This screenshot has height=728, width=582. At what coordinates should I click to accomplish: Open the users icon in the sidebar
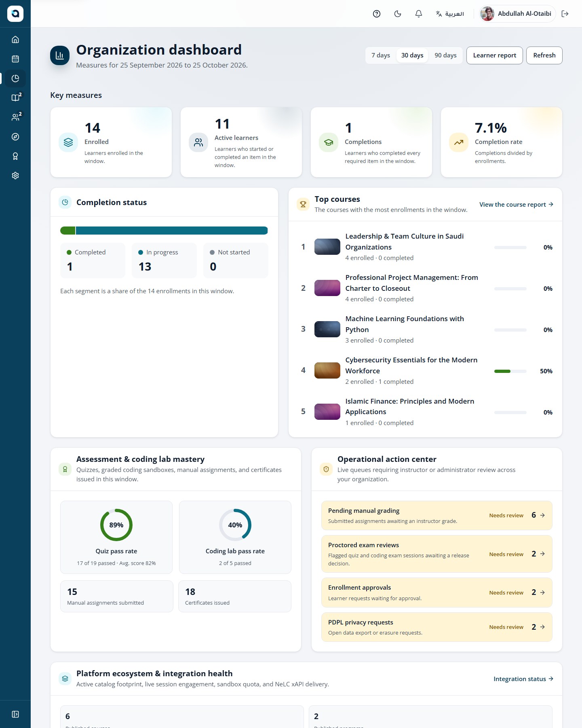pos(15,117)
